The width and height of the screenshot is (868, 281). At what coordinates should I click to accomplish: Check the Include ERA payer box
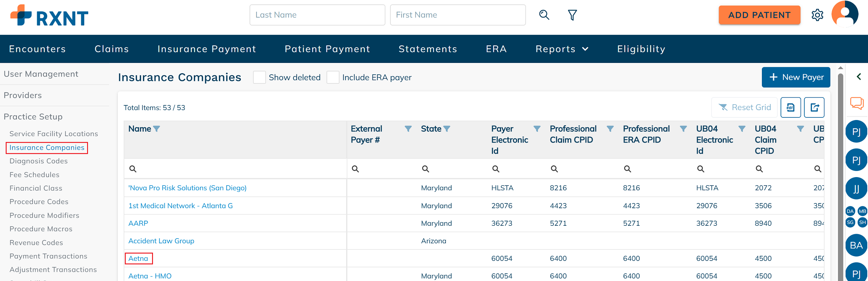click(333, 78)
